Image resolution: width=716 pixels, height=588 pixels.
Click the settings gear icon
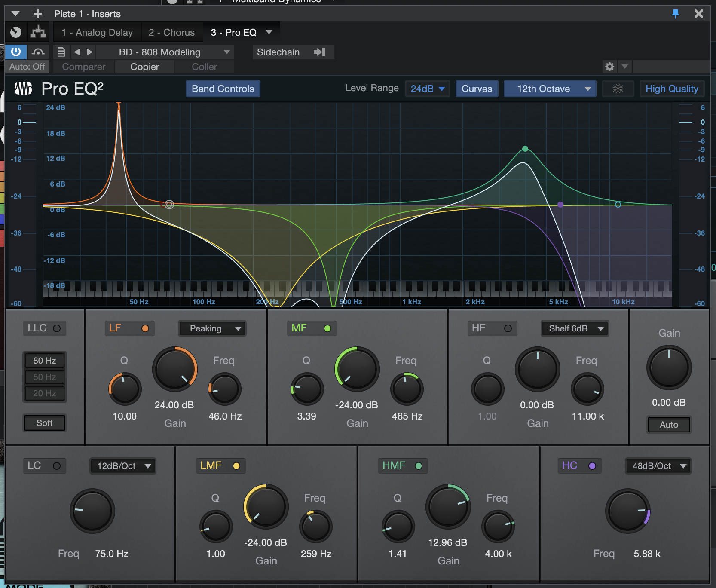tap(609, 67)
